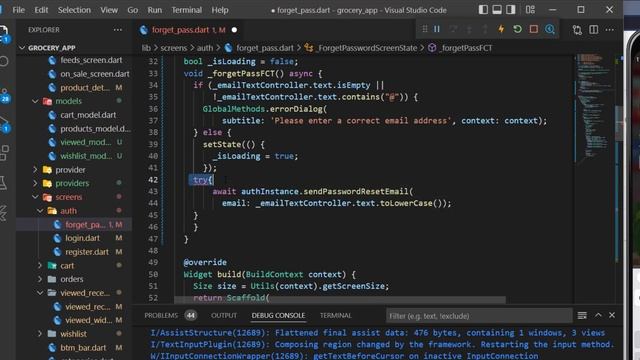Image resolution: width=640 pixels, height=360 pixels.
Task: Click _forgetPassFCT breadcrumb item
Action: (x=466, y=48)
